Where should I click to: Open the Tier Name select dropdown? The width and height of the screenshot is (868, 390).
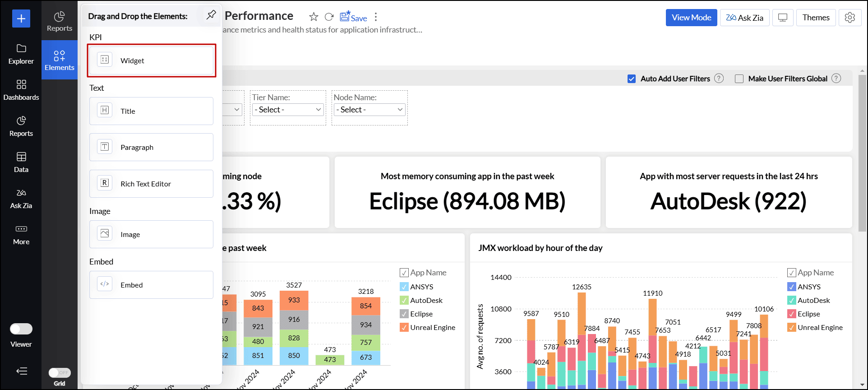pyautogui.click(x=288, y=110)
